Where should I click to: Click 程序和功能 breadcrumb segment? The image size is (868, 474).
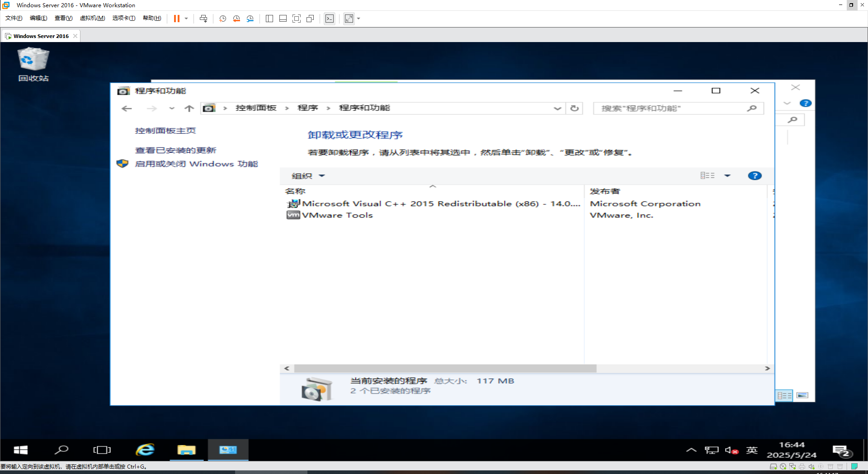coord(364,108)
